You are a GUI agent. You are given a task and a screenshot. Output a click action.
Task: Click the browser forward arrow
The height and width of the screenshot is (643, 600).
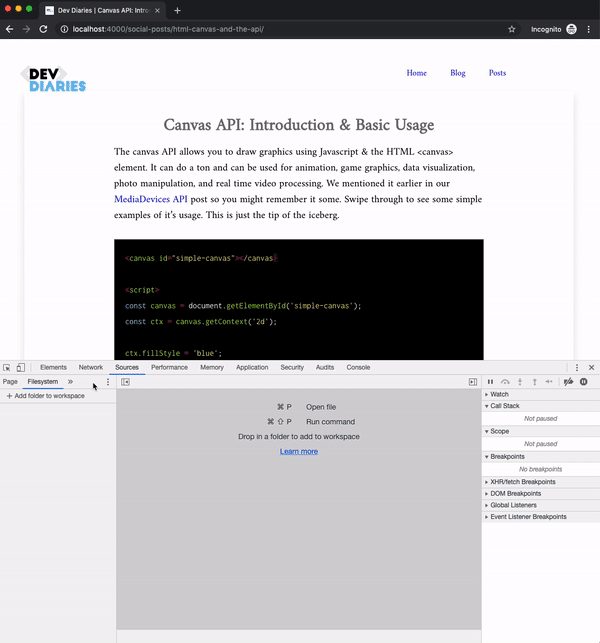26,29
